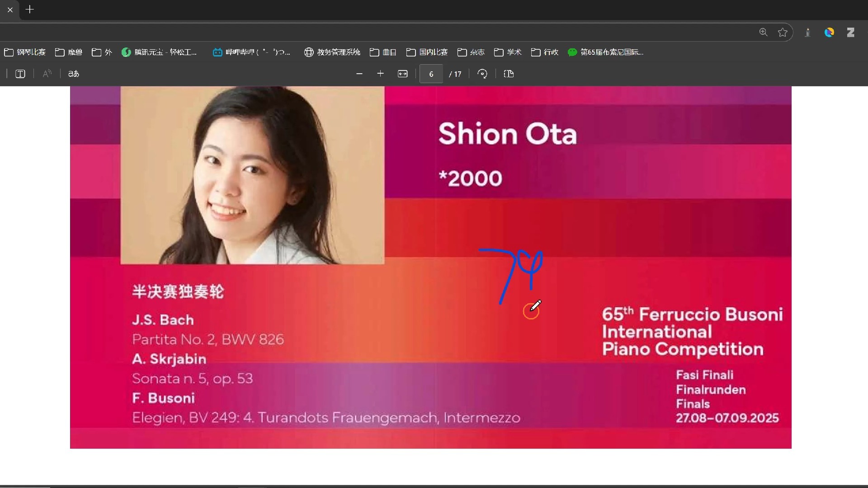Click the read aloud icon
868x488 pixels.
pos(47,74)
